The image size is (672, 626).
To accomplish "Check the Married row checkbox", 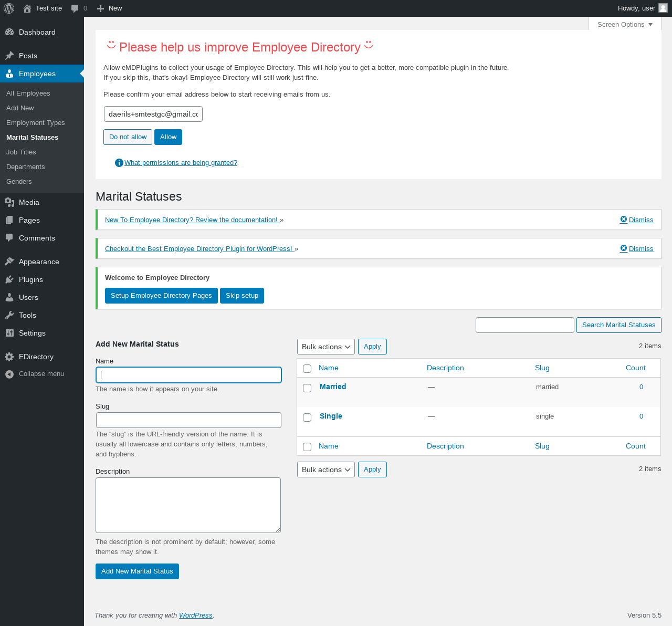I will pos(307,388).
